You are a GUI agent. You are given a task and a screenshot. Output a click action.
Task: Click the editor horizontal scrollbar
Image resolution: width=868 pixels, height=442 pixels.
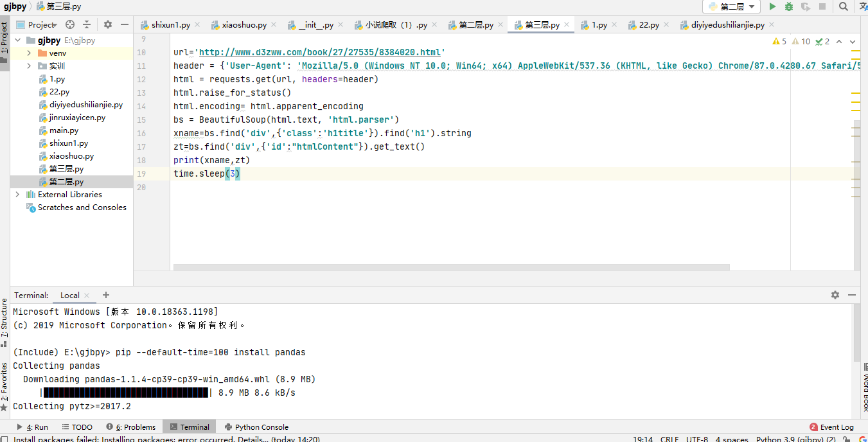(452, 267)
